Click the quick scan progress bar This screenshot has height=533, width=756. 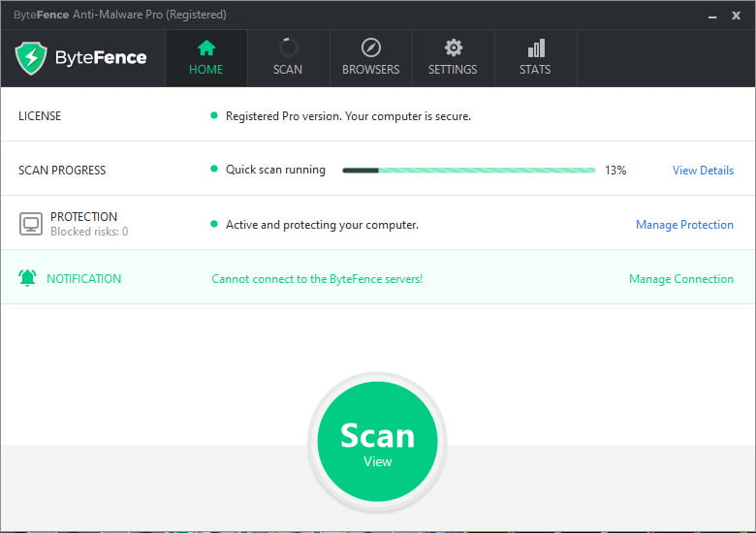tap(469, 171)
